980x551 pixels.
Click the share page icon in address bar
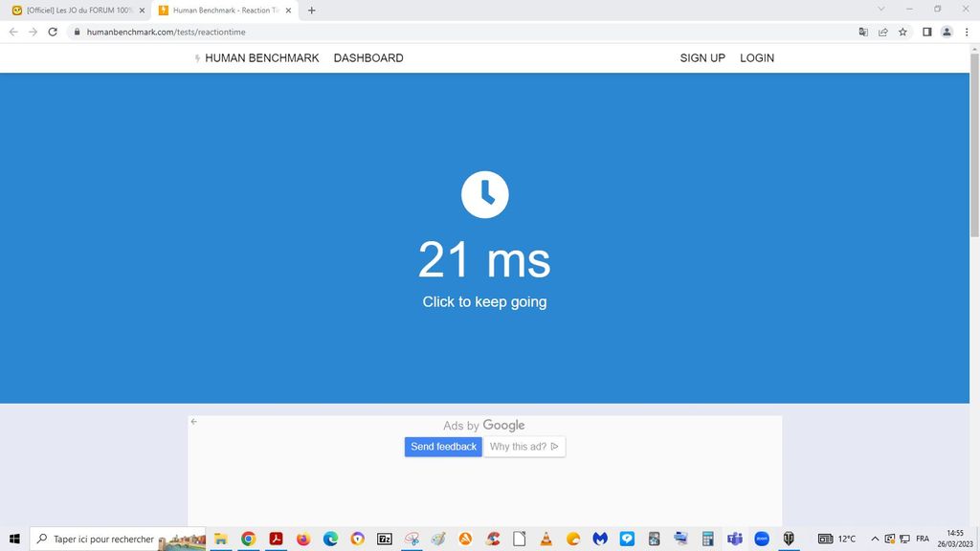click(x=882, y=32)
